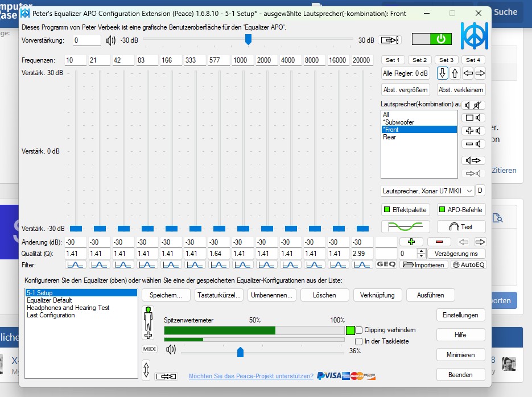This screenshot has width=532, height=397.
Task: Click the 1000 Hz gain slider handle
Action: (244, 229)
